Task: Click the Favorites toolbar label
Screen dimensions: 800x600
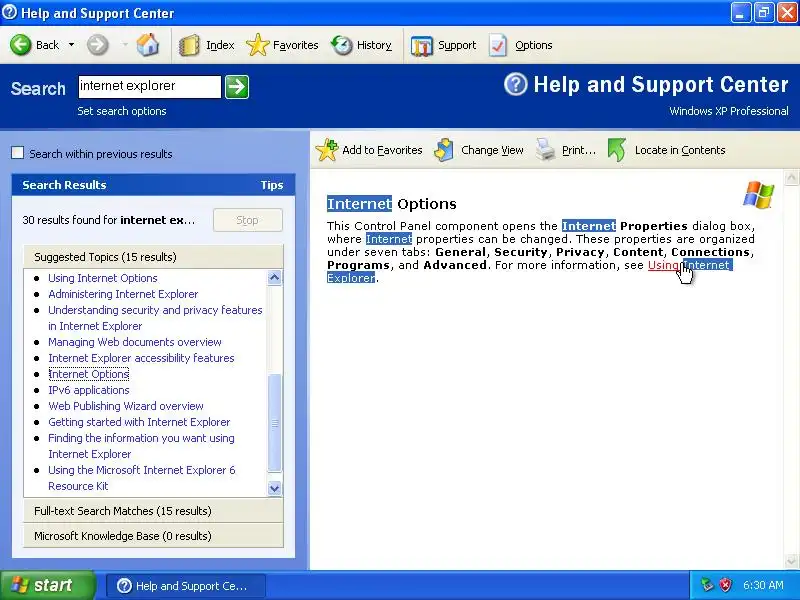Action: tap(295, 45)
